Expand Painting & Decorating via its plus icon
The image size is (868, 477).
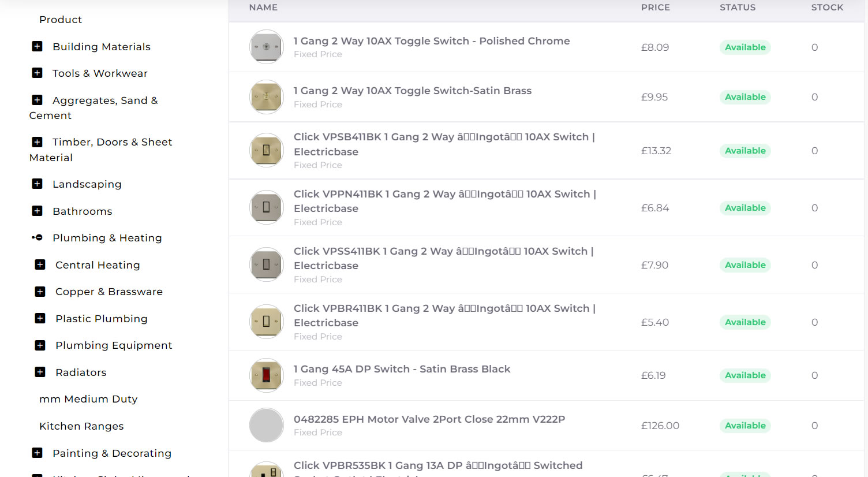(38, 453)
